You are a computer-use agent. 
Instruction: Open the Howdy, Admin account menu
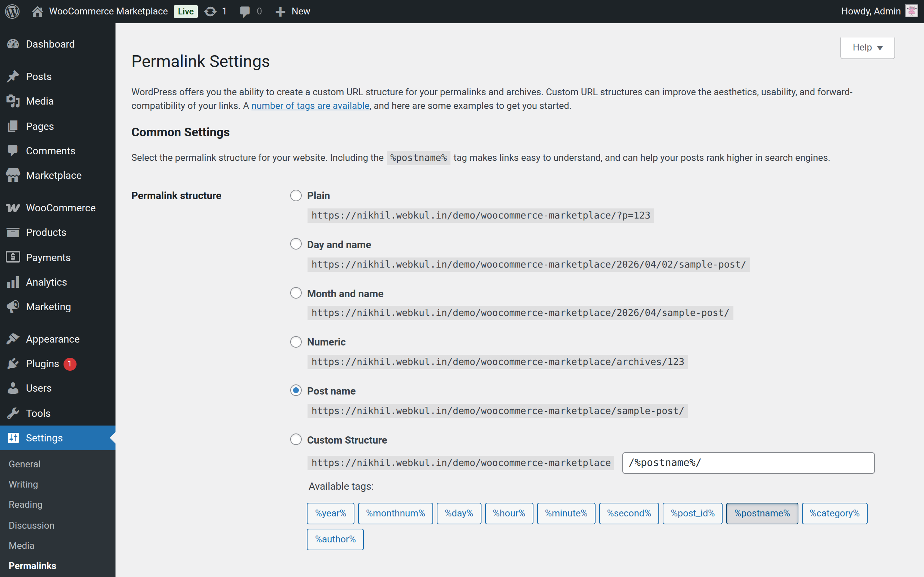pyautogui.click(x=871, y=11)
